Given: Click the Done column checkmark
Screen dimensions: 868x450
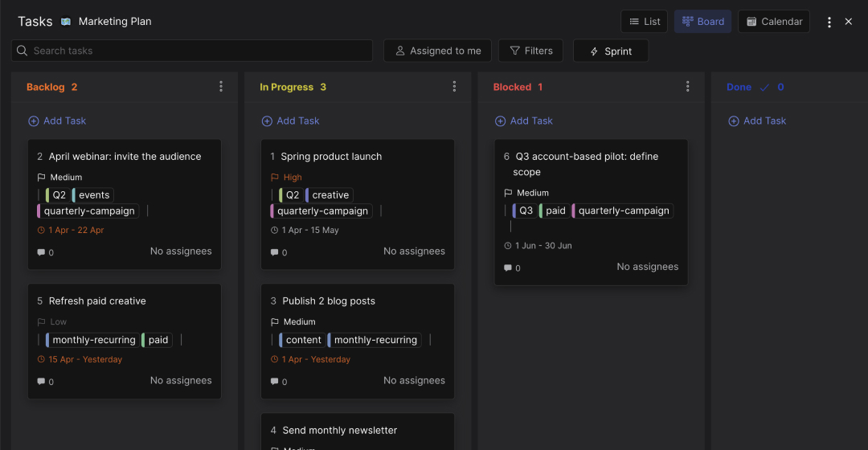Looking at the screenshot, I should 764,88.
